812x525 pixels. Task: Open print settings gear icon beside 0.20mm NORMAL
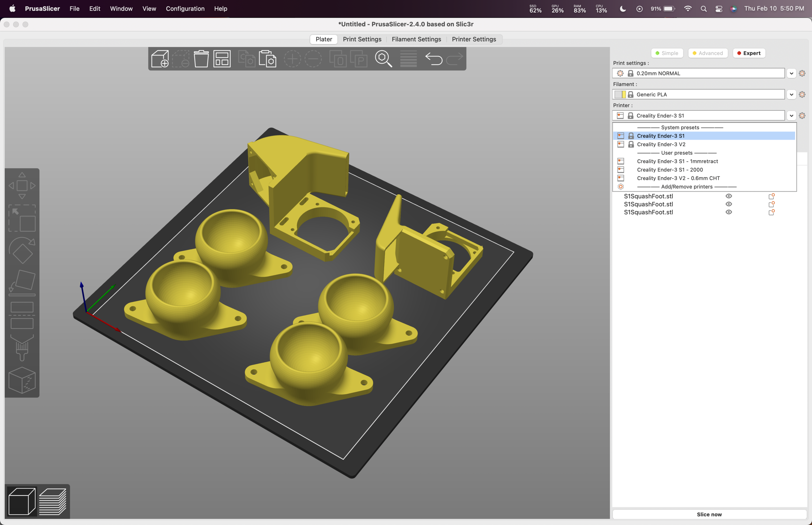point(802,73)
